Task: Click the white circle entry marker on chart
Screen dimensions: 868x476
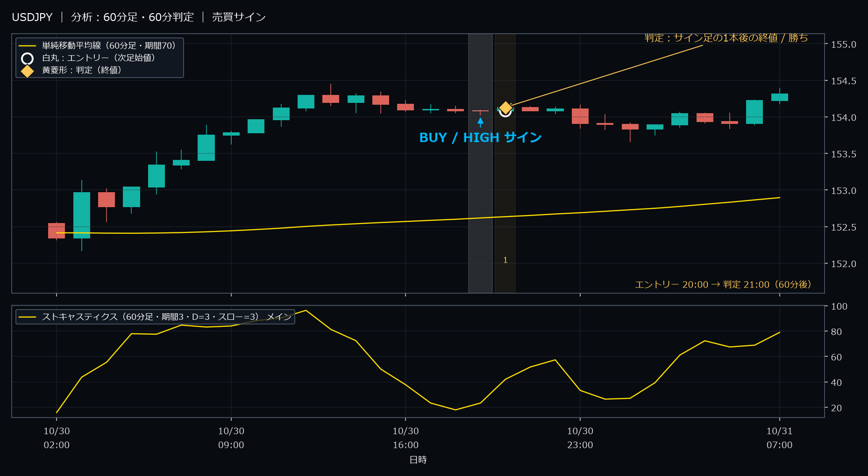Action: [x=505, y=111]
